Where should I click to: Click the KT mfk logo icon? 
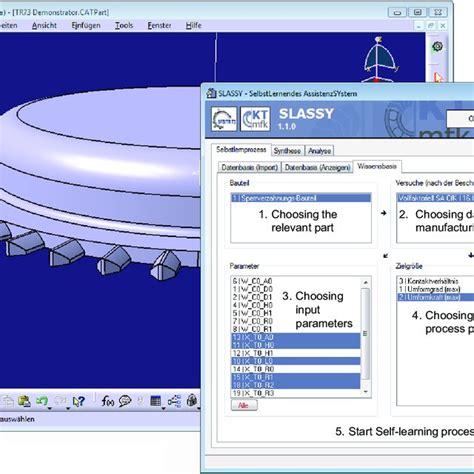[255, 119]
